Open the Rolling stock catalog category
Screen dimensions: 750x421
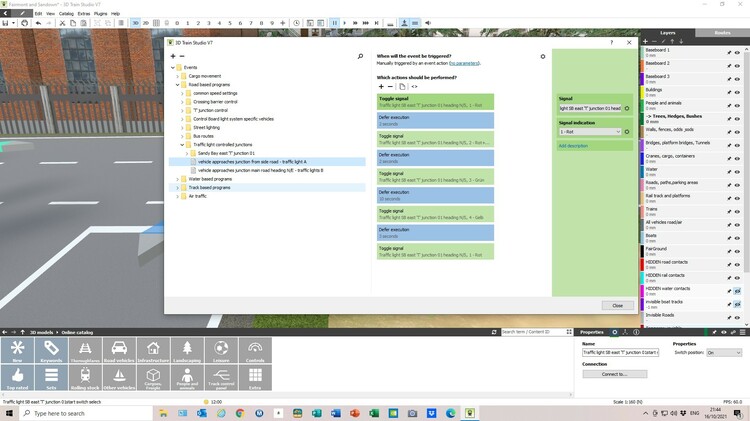(85, 377)
